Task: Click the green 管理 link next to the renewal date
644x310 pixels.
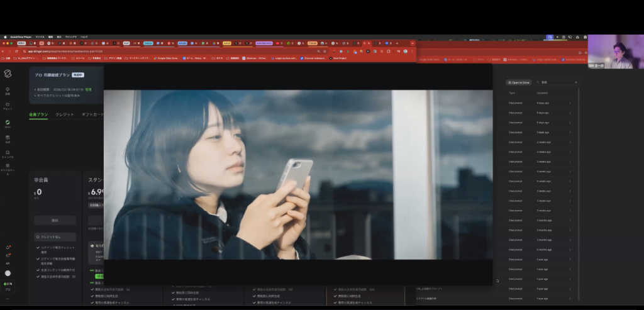Action: [x=88, y=90]
